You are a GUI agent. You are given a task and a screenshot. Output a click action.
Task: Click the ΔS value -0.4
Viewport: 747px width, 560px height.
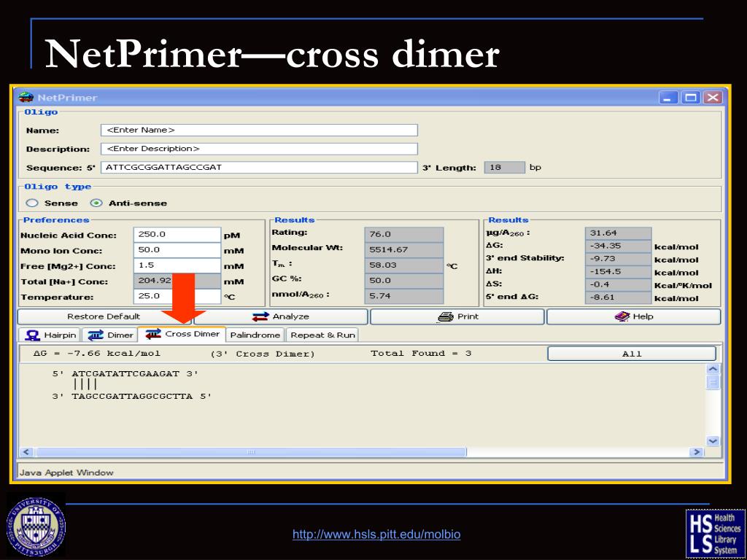618,284
